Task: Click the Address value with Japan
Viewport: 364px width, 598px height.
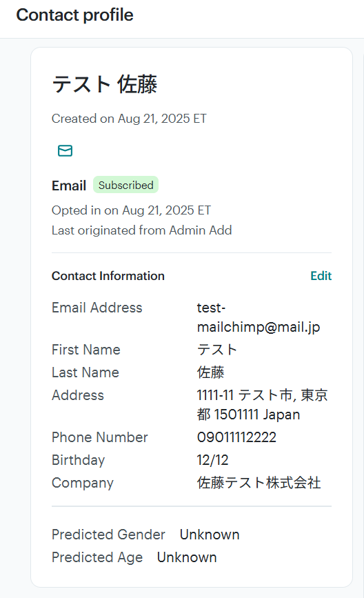Action: click(262, 405)
